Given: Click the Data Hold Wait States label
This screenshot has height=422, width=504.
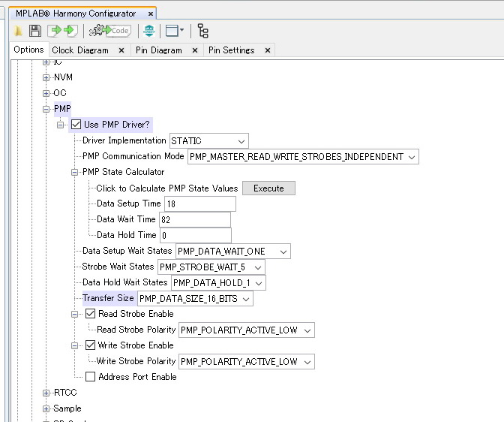Looking at the screenshot, I should tap(125, 282).
